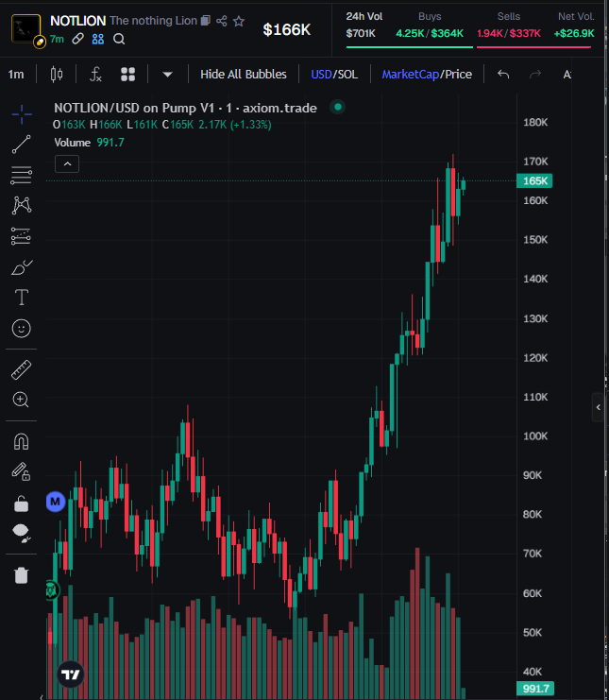609x700 pixels.
Task: Open the holders group icon
Action: pyautogui.click(x=97, y=40)
